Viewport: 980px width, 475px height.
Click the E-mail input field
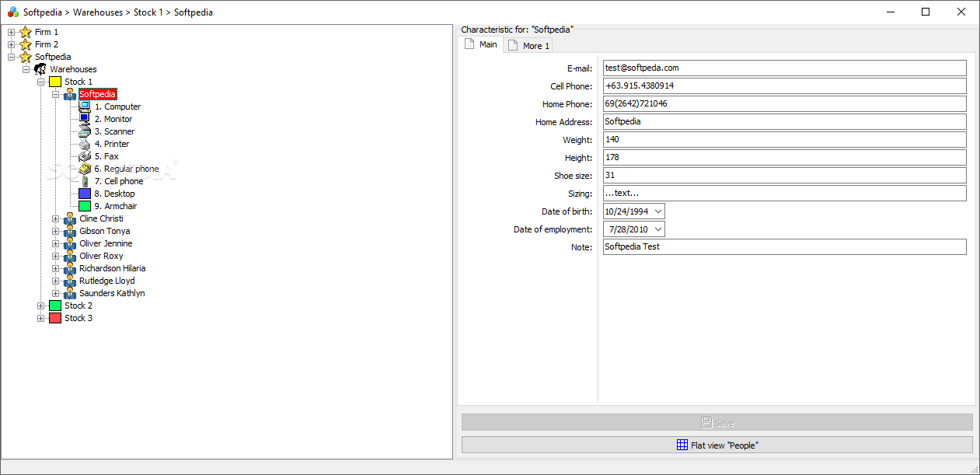point(784,68)
